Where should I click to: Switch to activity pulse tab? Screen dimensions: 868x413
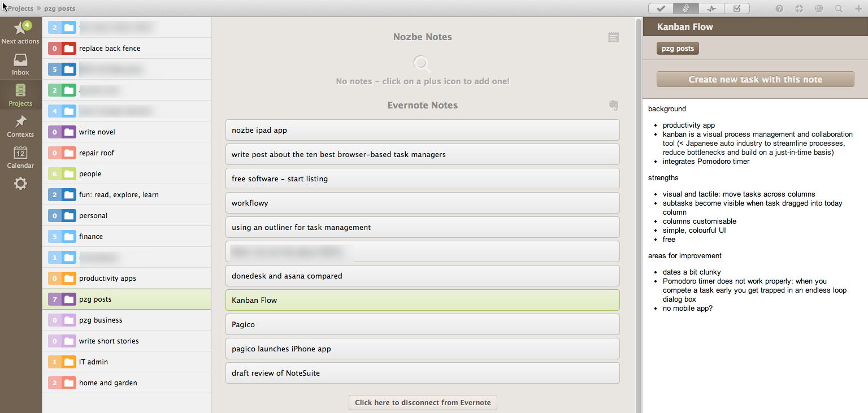711,8
